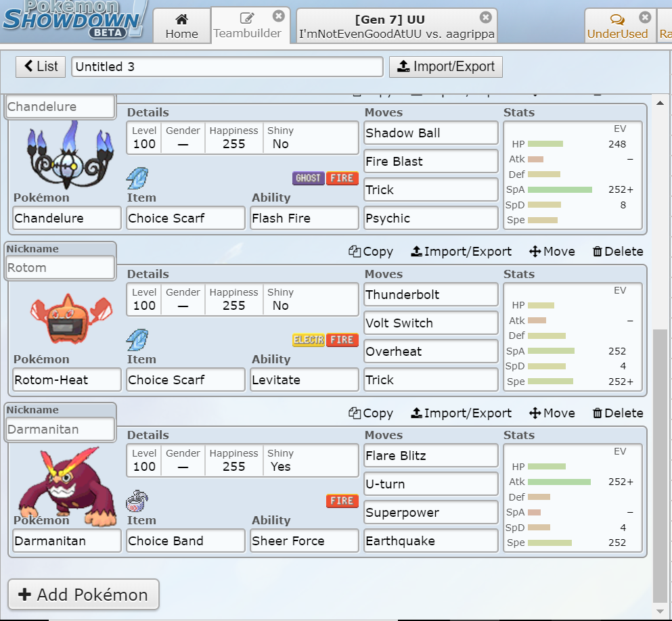This screenshot has height=621, width=672.
Task: Move the Rotom-Heat set
Action: click(552, 252)
